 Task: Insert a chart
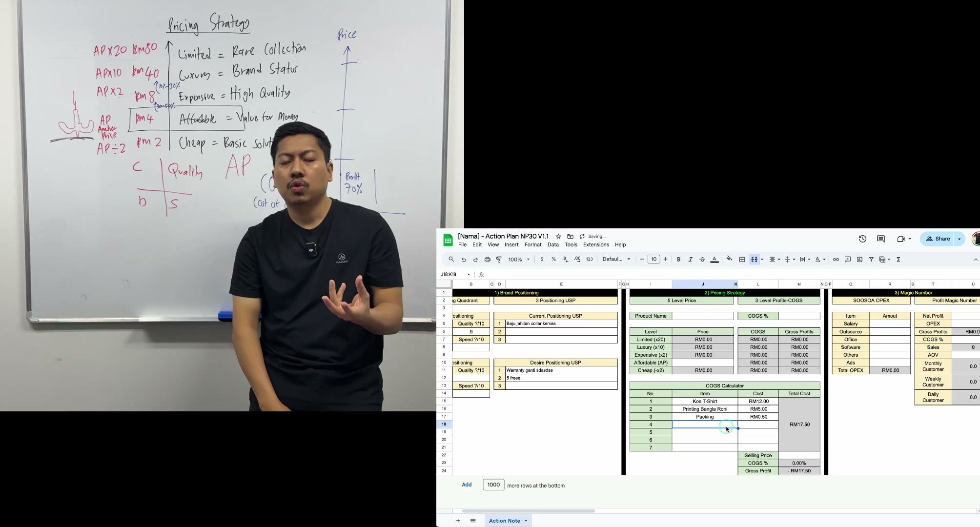tap(859, 260)
